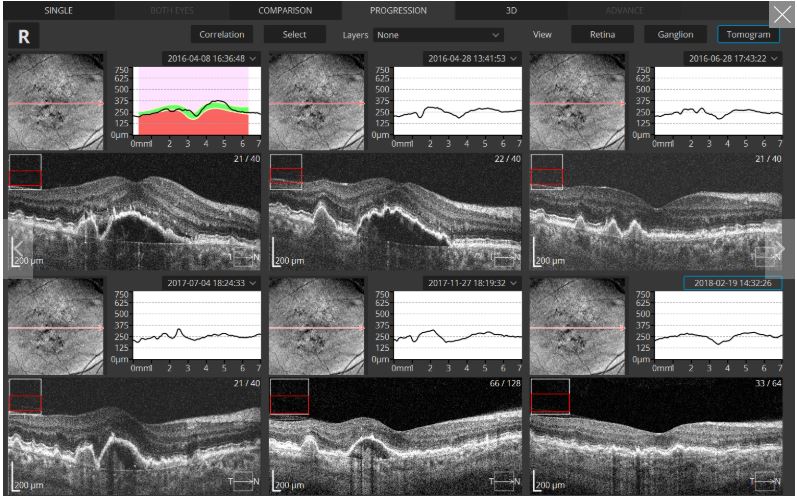Select the 2016-06-28 fundus thumbnail image

pos(576,102)
